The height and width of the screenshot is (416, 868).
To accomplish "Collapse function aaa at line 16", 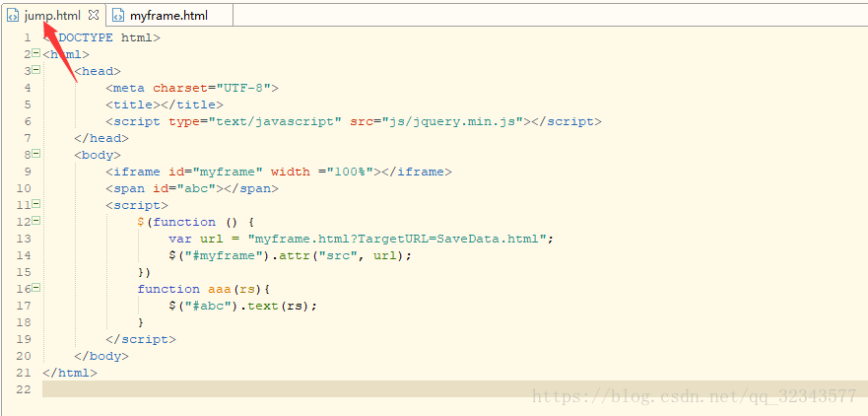I will (36, 288).
